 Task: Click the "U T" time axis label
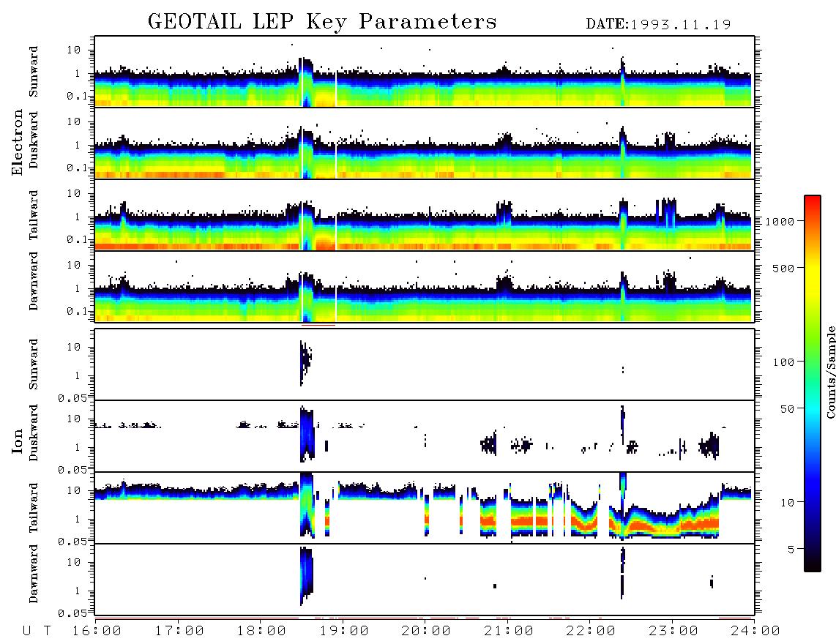coord(37,631)
